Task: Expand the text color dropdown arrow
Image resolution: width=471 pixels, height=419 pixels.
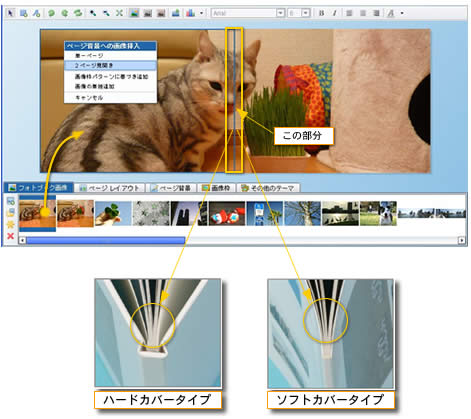Action: click(402, 13)
